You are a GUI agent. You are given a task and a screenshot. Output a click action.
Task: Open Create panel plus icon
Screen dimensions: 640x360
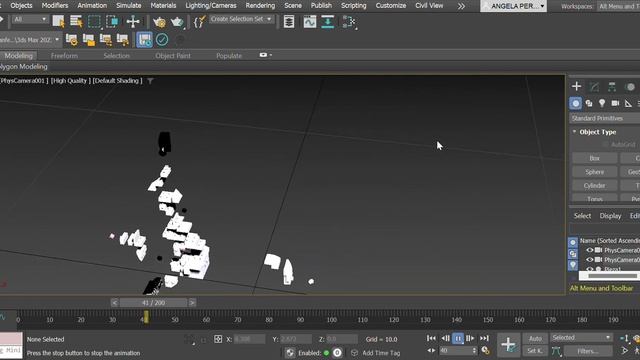tap(576, 86)
